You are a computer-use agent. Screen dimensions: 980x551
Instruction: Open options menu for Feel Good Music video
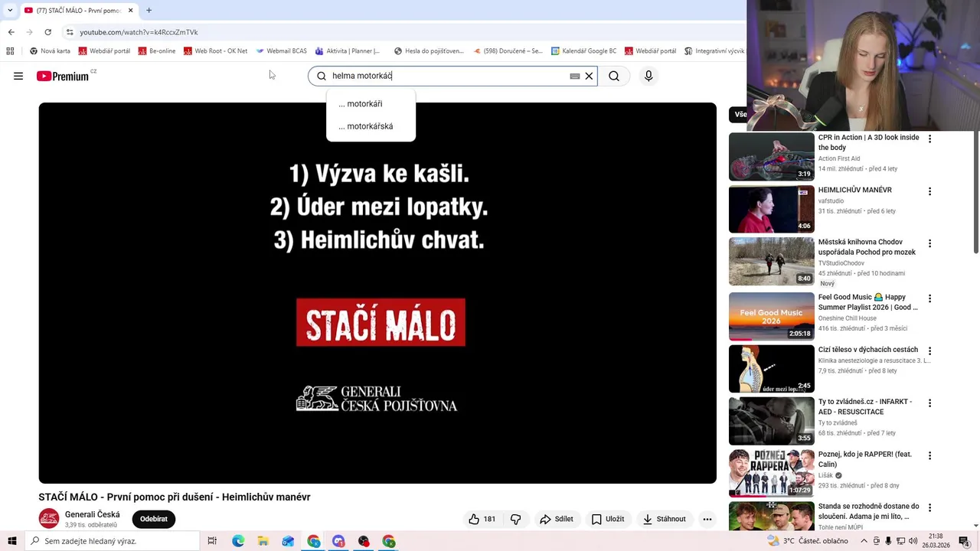pyautogui.click(x=929, y=298)
